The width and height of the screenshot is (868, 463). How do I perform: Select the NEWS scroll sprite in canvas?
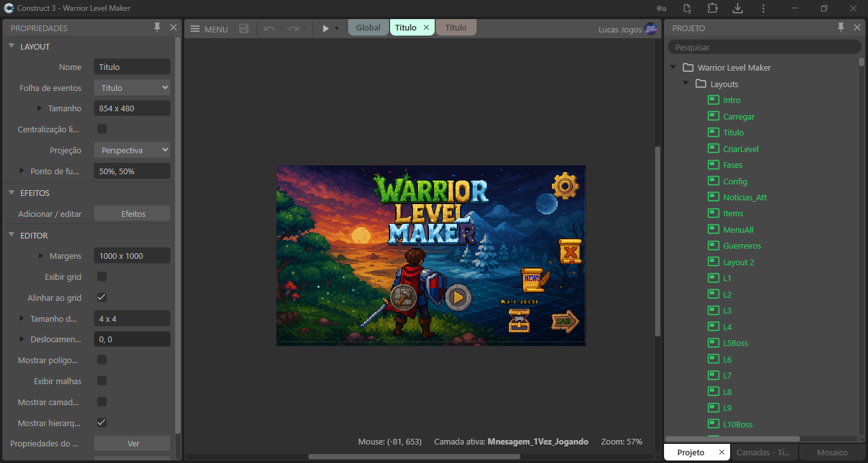point(534,280)
